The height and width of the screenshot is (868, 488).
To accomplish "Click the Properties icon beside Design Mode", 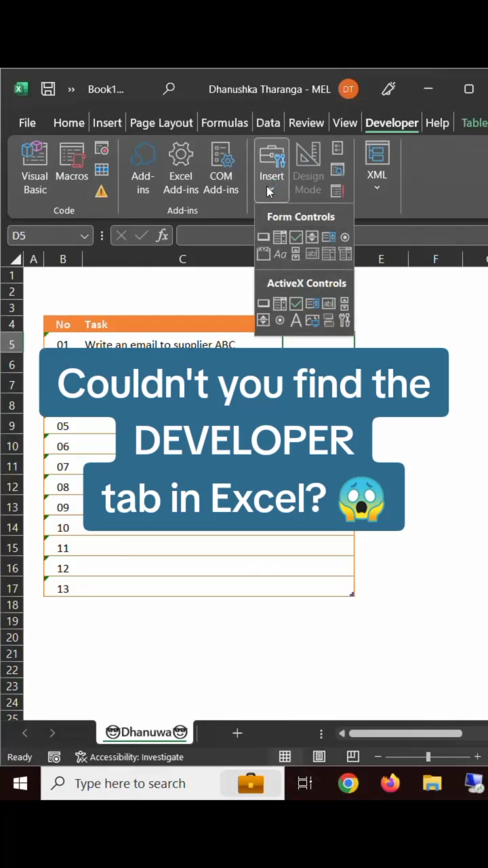I will (338, 149).
